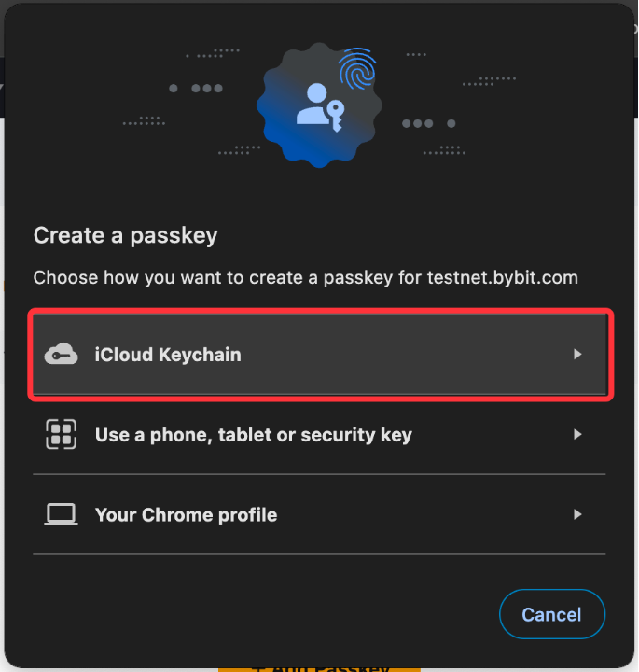Select the iCloud Keychain option label
Viewport: 639px width, 672px height.
(168, 355)
